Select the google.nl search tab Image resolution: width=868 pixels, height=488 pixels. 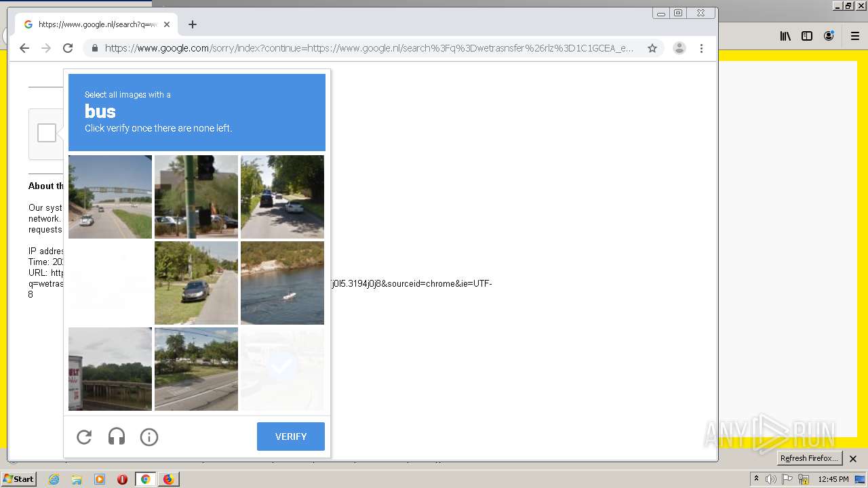click(x=97, y=24)
